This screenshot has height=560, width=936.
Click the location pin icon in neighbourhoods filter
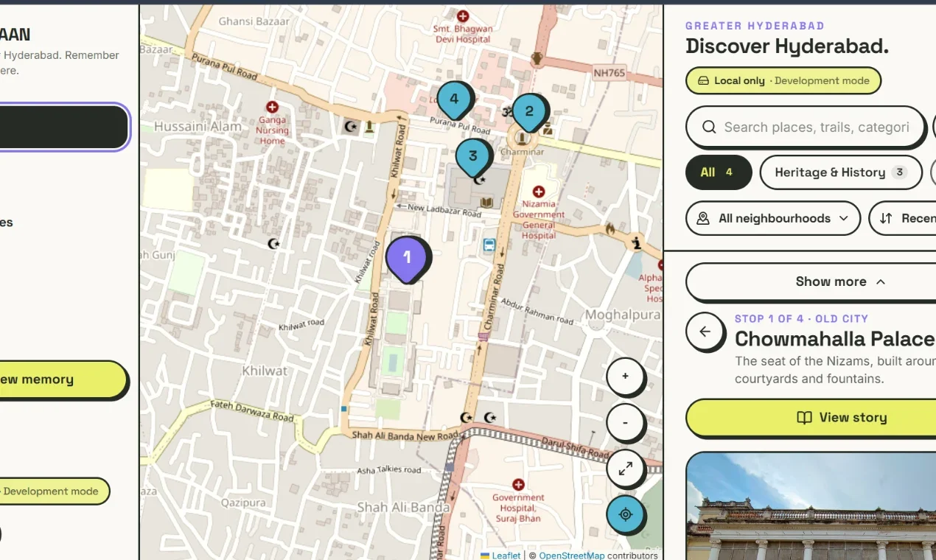(x=703, y=218)
